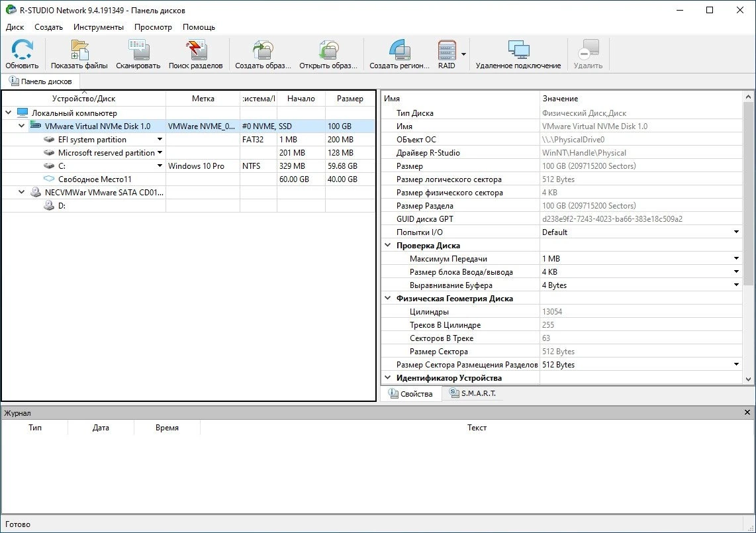The width and height of the screenshot is (756, 533).
Task: Select the Windows 10 Pro label cell
Action: (x=203, y=166)
